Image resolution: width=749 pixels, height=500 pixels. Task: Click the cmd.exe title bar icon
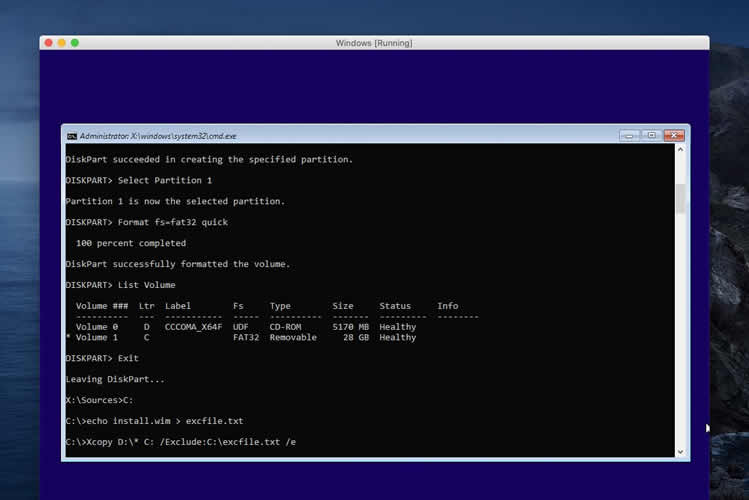pos(72,137)
